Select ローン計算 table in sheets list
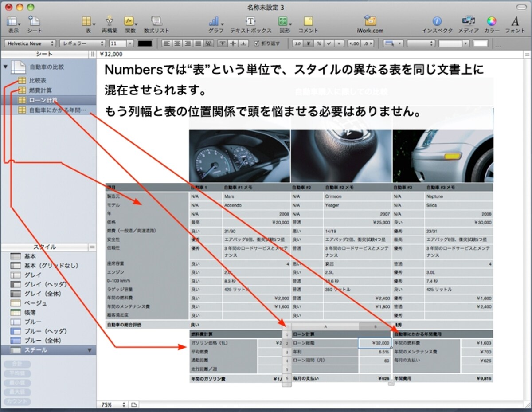Screen dimensions: 532x412 point(43,100)
